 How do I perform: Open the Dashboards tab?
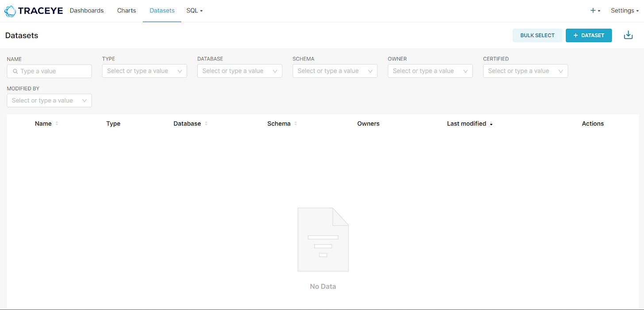pos(87,11)
